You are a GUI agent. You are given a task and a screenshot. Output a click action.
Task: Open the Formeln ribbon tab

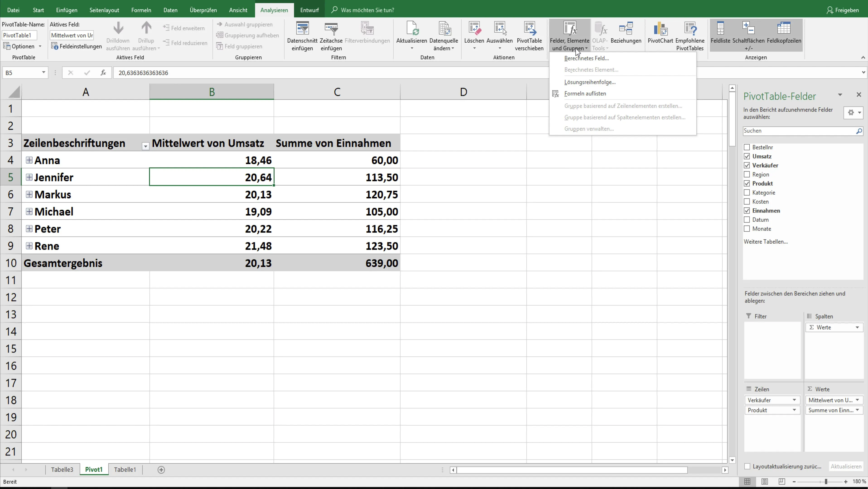141,10
